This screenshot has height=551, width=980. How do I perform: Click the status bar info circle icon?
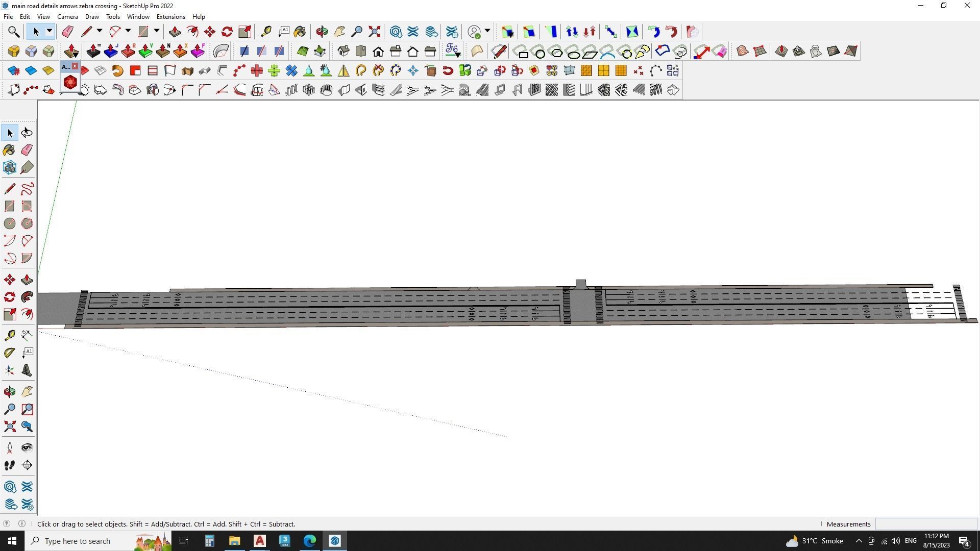click(22, 523)
